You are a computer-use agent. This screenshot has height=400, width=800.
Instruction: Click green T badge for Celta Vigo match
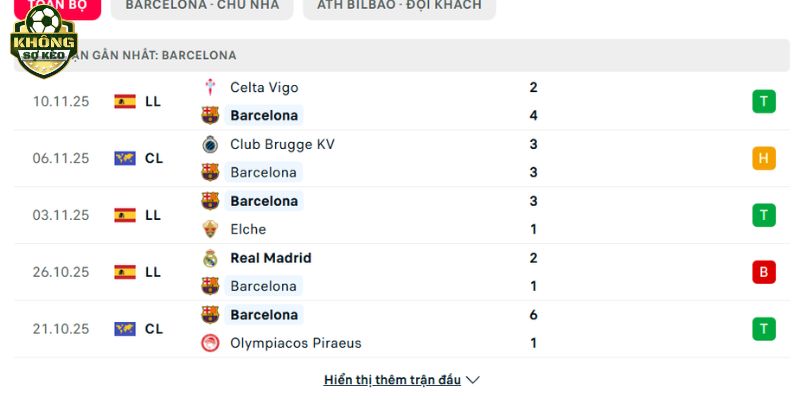764,101
